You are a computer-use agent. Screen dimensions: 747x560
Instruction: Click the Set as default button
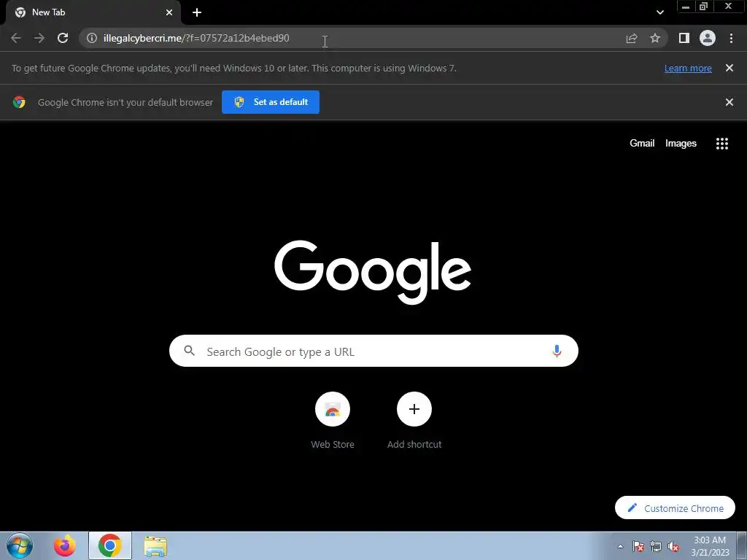click(x=271, y=102)
